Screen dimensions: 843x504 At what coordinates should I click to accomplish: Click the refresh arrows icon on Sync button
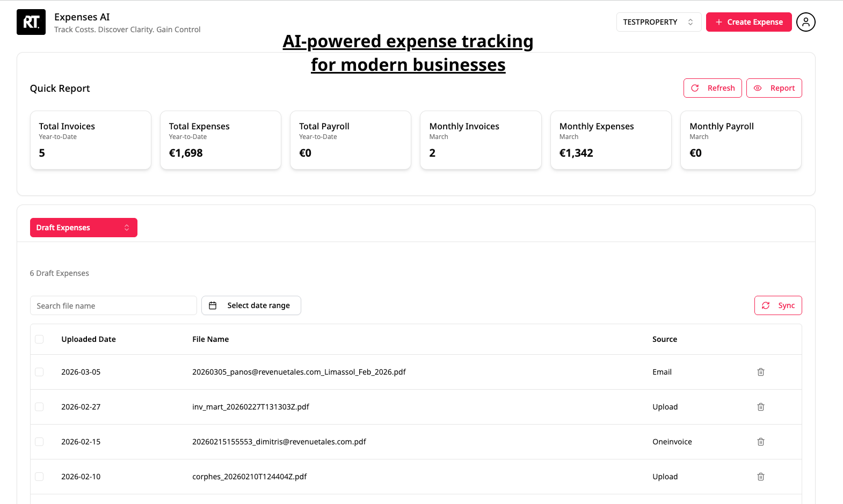pyautogui.click(x=766, y=305)
